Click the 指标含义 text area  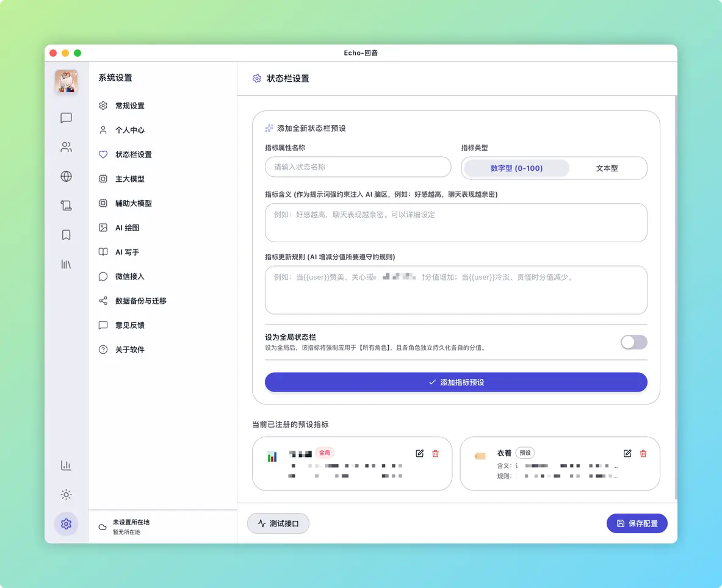click(x=456, y=223)
